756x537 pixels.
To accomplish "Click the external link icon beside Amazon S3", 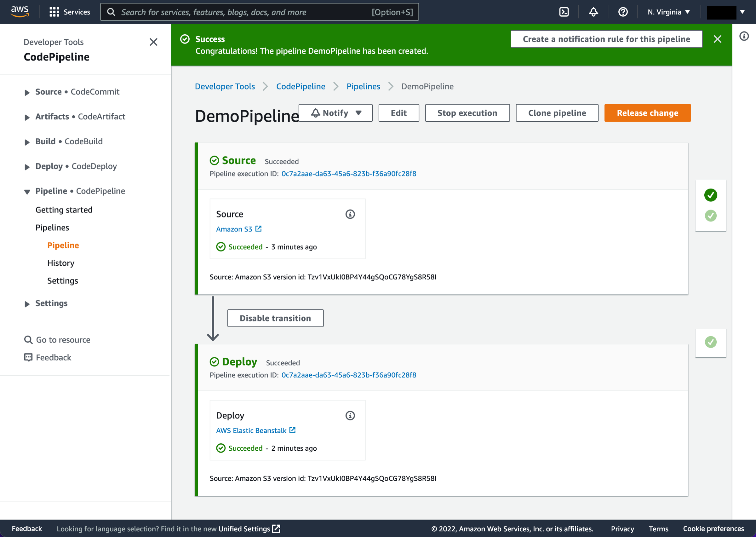I will pyautogui.click(x=258, y=229).
